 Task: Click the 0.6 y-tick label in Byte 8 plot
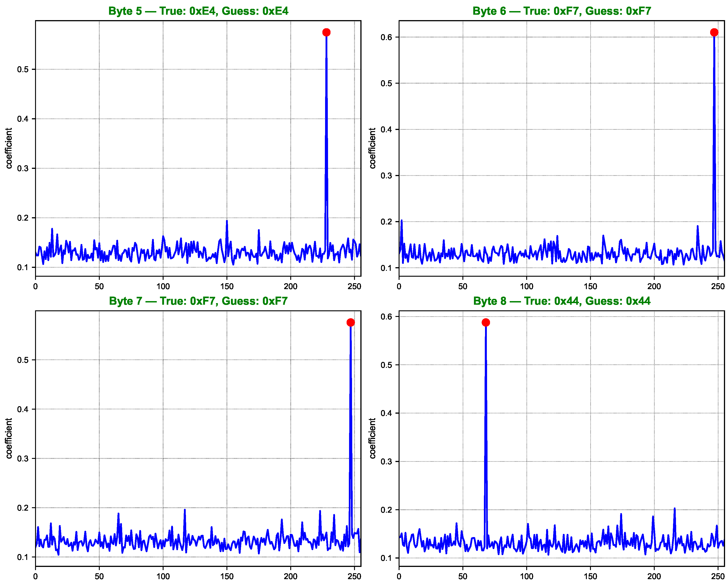click(386, 316)
